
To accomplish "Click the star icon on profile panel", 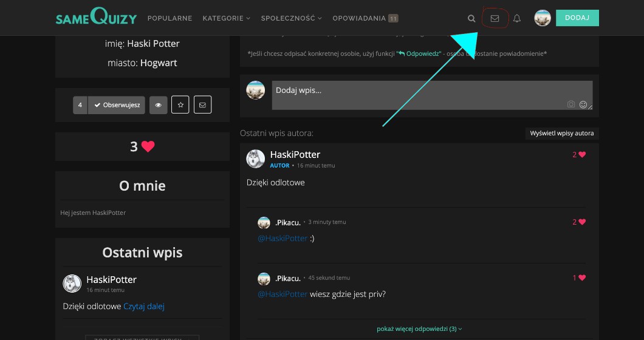I will coord(180,105).
